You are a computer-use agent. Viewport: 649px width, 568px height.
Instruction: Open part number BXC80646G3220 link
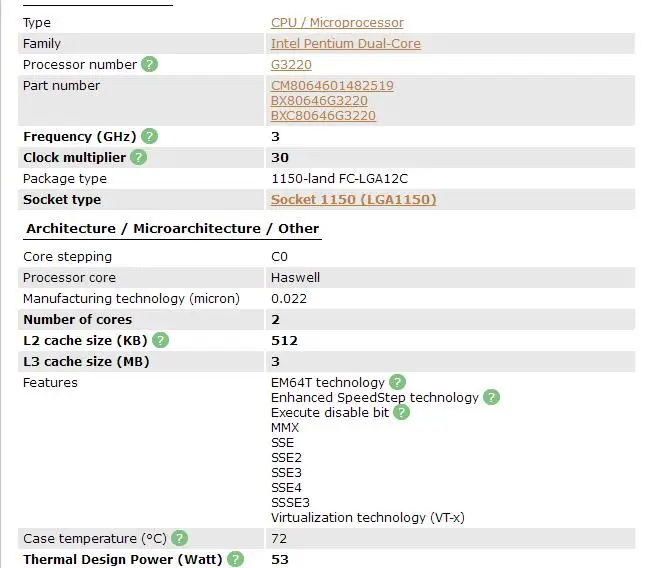tap(323, 116)
